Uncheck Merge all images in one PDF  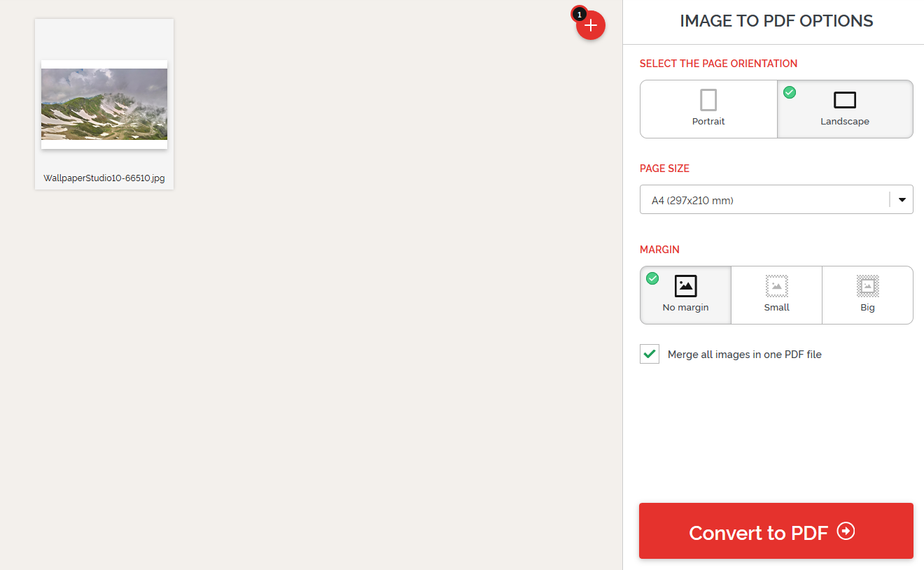click(650, 354)
